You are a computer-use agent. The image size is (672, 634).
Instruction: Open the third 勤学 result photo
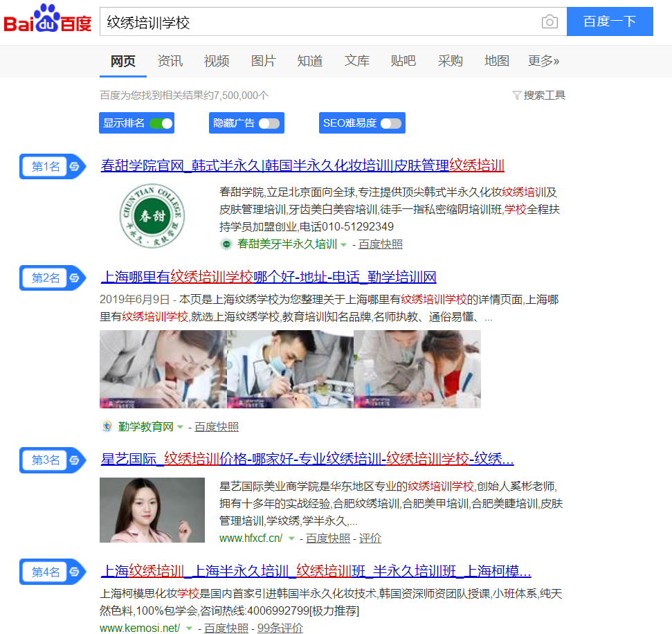coord(417,369)
